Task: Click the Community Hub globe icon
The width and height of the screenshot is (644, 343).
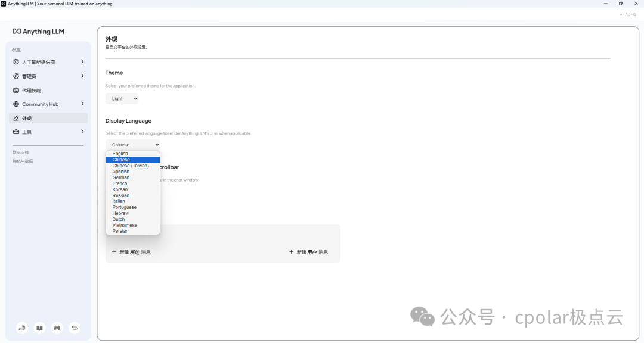Action: [x=16, y=104]
